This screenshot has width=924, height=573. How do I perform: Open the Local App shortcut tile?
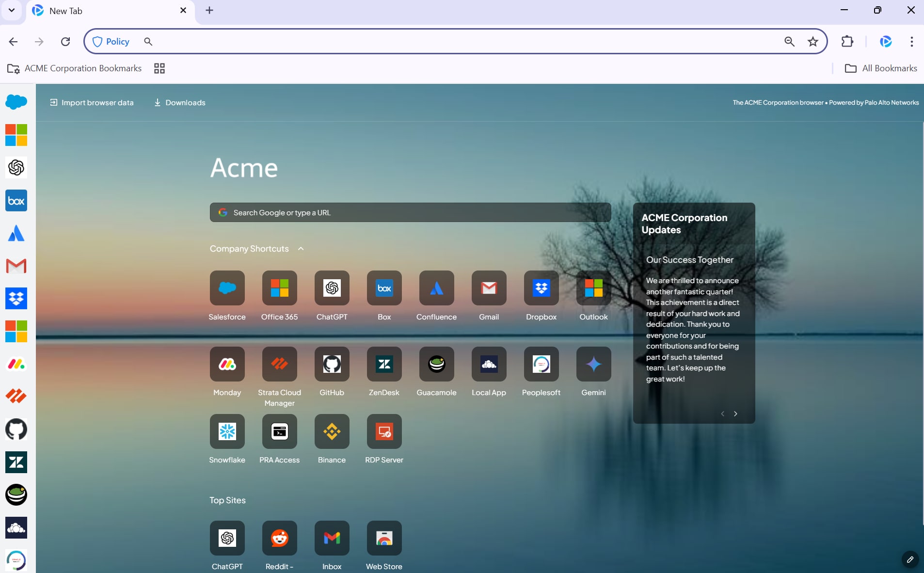(489, 364)
